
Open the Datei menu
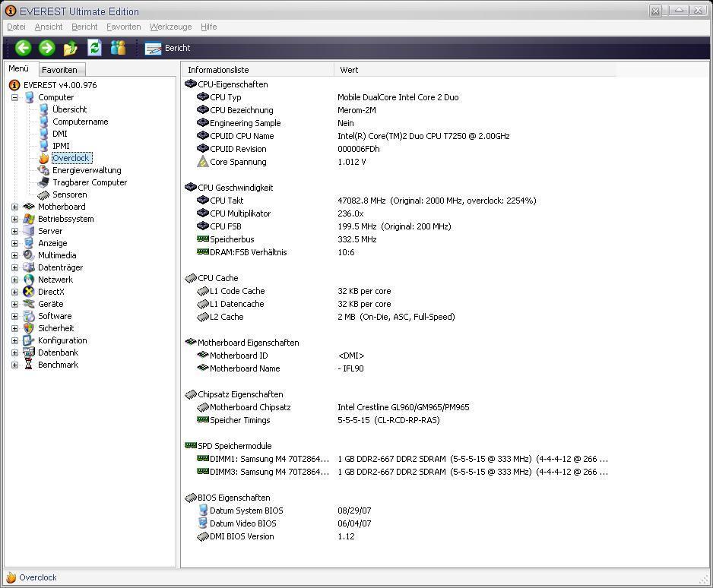tap(17, 27)
